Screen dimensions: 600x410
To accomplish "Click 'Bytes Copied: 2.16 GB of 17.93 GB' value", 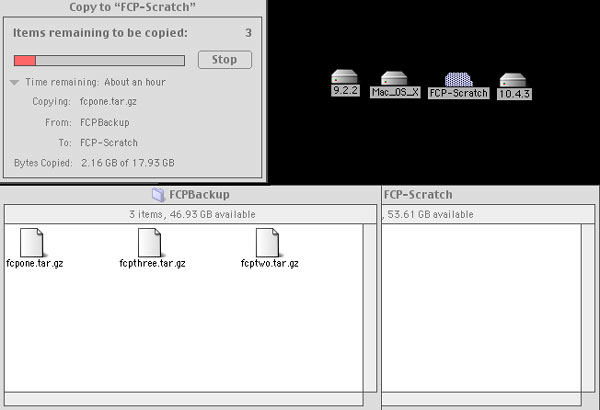I will [128, 163].
